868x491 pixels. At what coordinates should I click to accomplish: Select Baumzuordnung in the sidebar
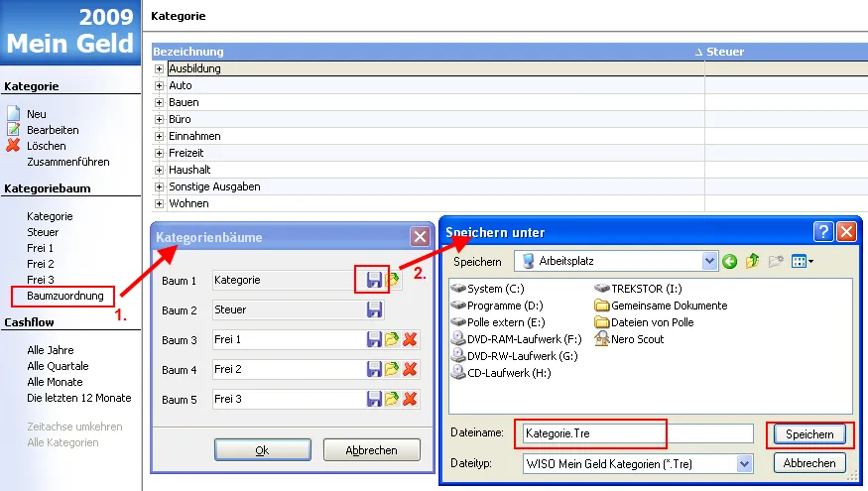click(64, 296)
